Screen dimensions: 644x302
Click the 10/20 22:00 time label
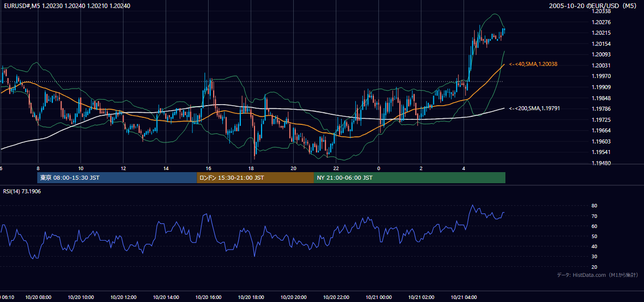(336, 297)
